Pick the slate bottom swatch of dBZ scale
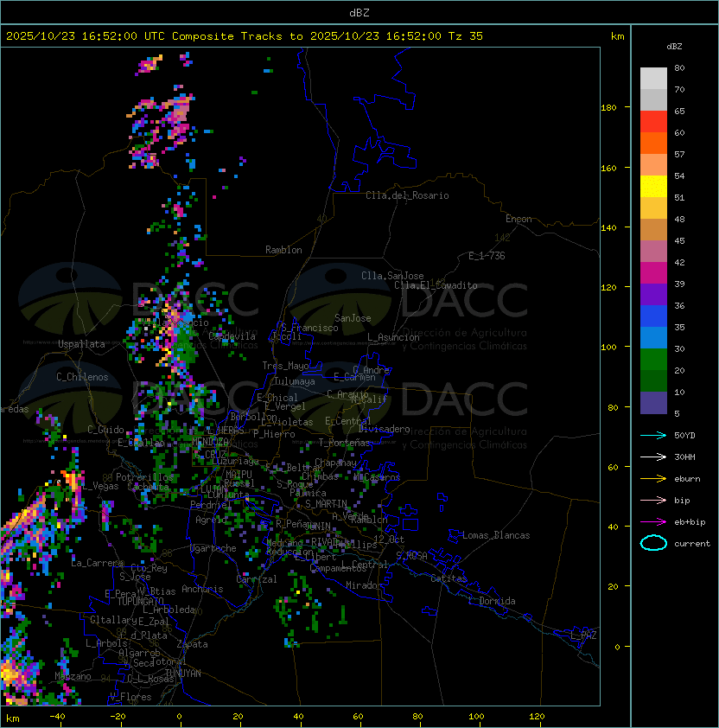719x728 pixels. [x=653, y=403]
